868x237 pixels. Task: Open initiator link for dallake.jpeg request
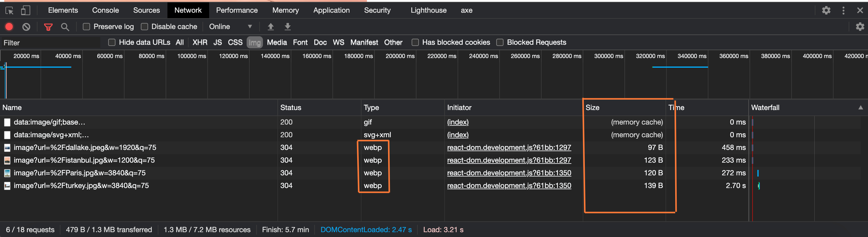[509, 148]
